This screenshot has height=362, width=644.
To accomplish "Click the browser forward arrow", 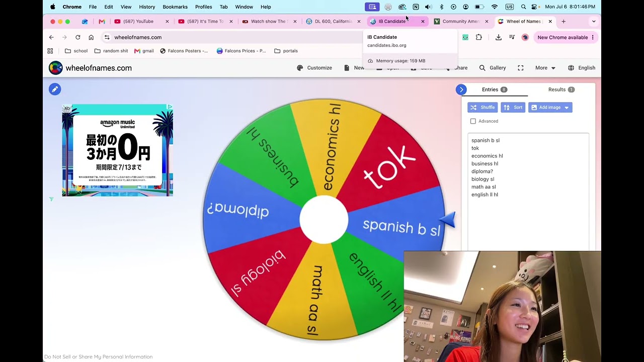I will pos(64,37).
